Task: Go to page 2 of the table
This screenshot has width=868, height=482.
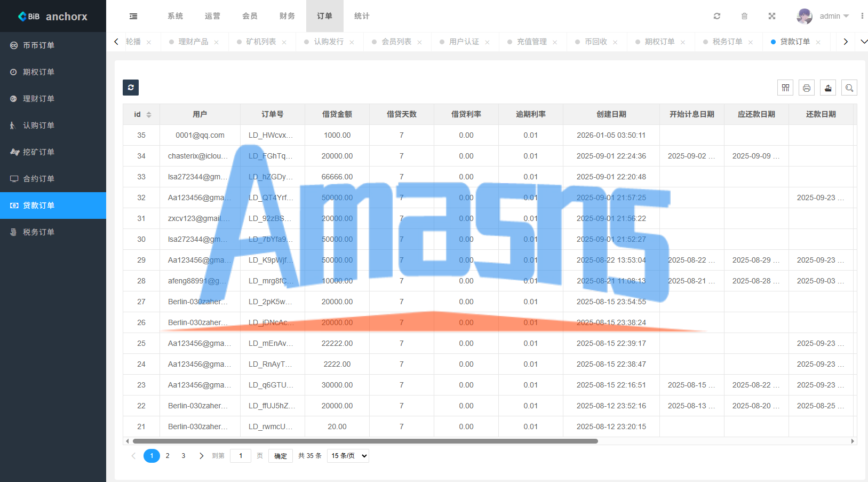Action: point(168,456)
